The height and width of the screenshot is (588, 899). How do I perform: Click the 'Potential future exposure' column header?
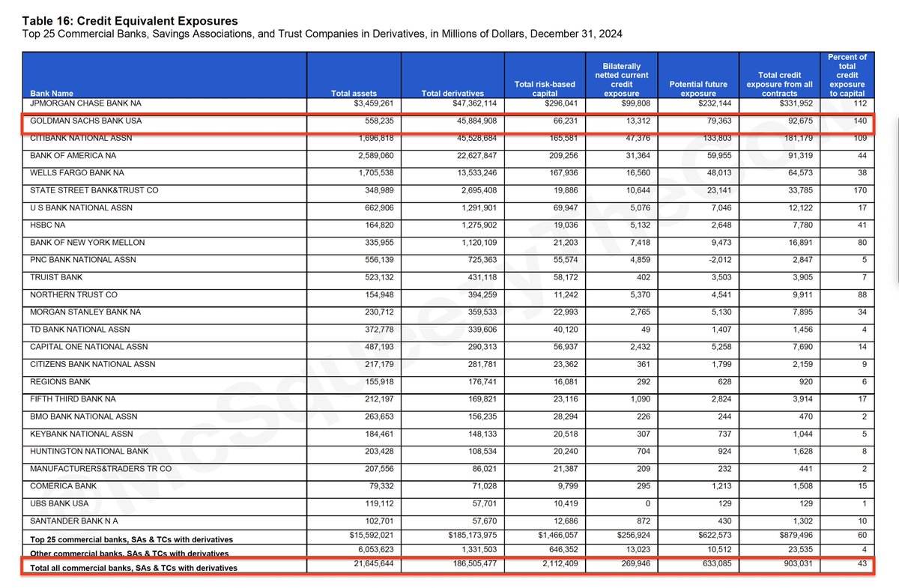(699, 89)
